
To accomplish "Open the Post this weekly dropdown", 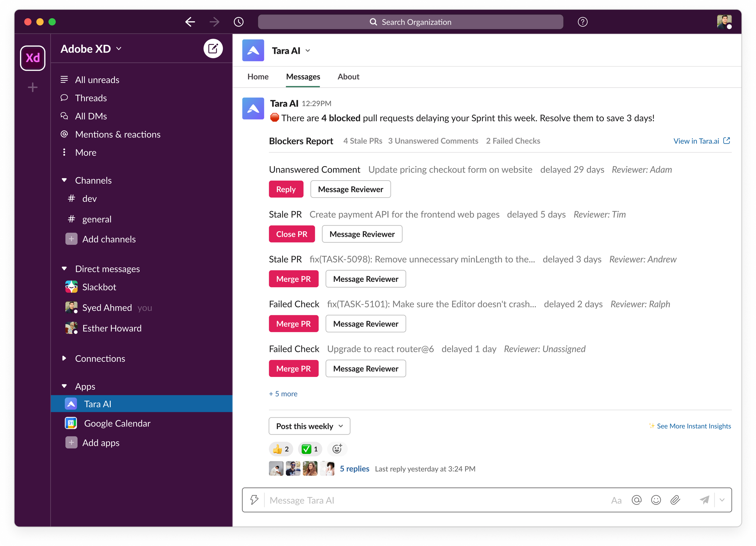I will [x=309, y=426].
